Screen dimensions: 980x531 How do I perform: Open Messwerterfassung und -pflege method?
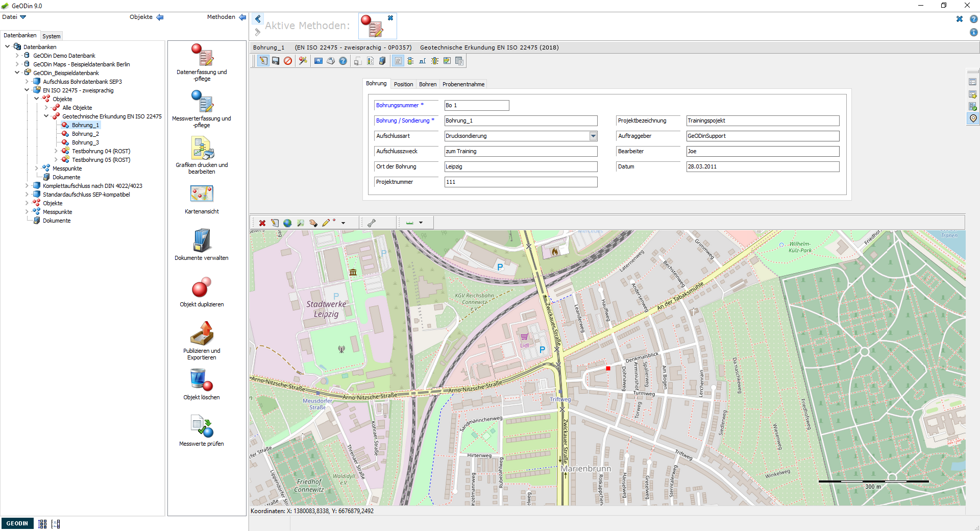tap(202, 101)
